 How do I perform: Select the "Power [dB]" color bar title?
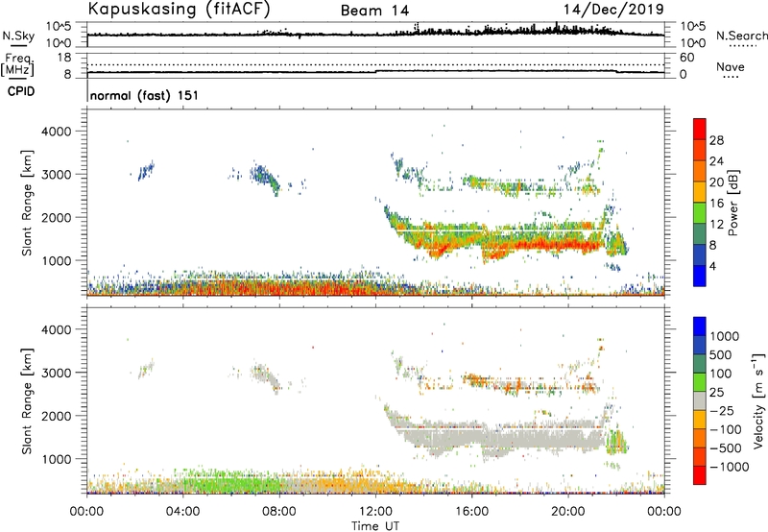coord(733,203)
